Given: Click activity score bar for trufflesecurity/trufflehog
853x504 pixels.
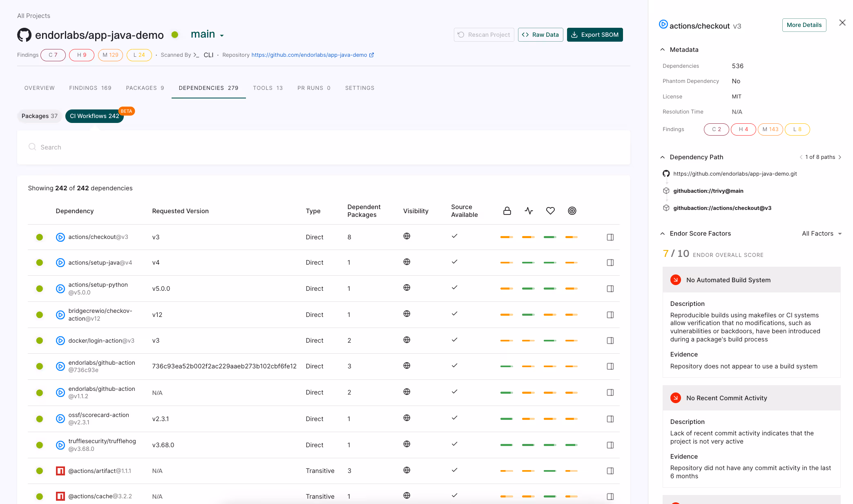Looking at the screenshot, I should tap(528, 445).
